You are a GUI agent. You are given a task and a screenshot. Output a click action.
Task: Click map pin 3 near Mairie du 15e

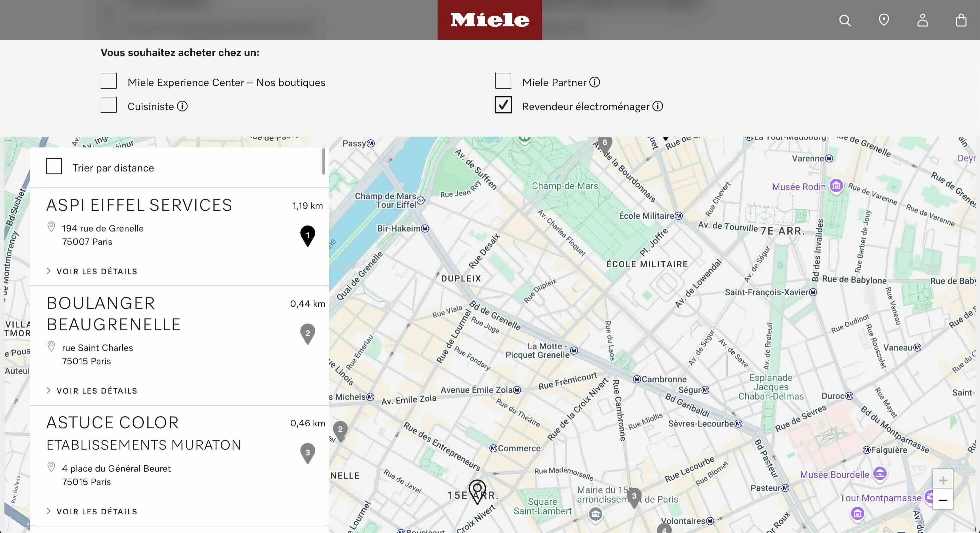[x=634, y=498]
